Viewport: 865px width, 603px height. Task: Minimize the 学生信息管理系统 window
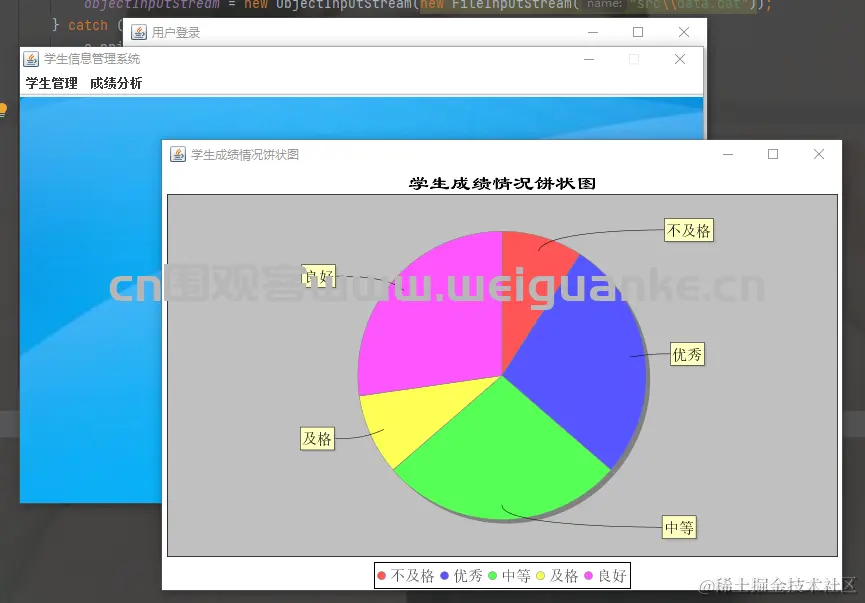pyautogui.click(x=589, y=59)
